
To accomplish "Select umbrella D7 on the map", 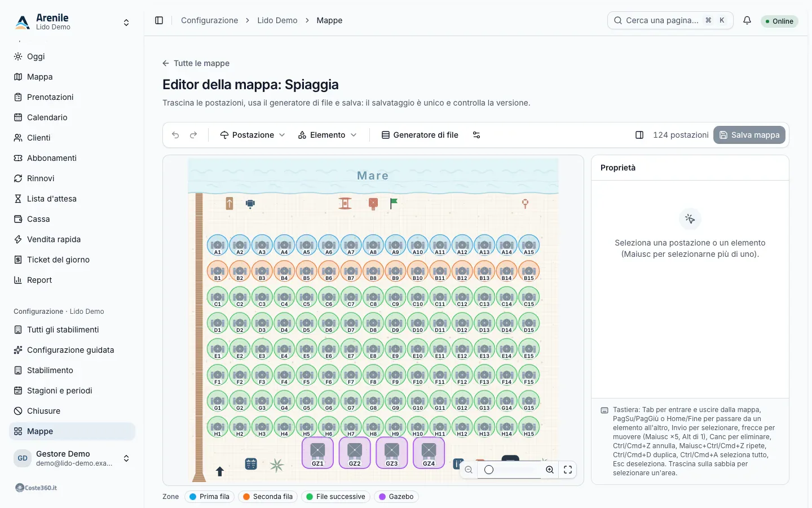I will click(x=351, y=323).
